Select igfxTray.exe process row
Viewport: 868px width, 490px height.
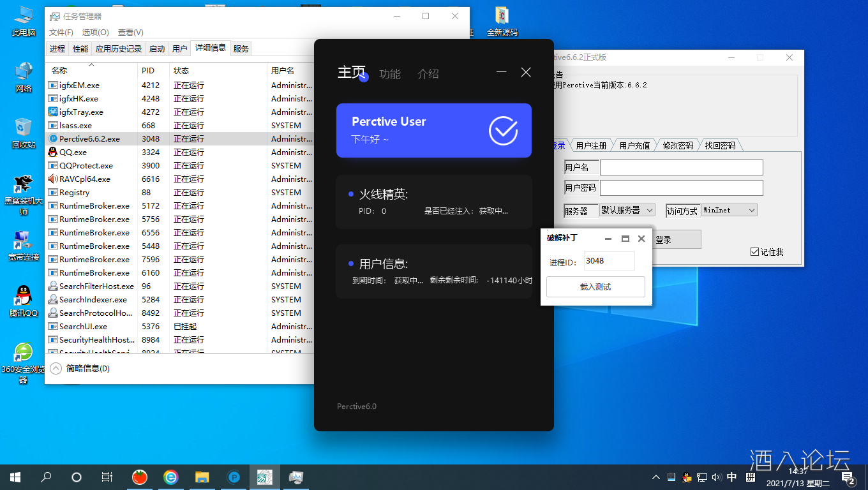click(181, 112)
